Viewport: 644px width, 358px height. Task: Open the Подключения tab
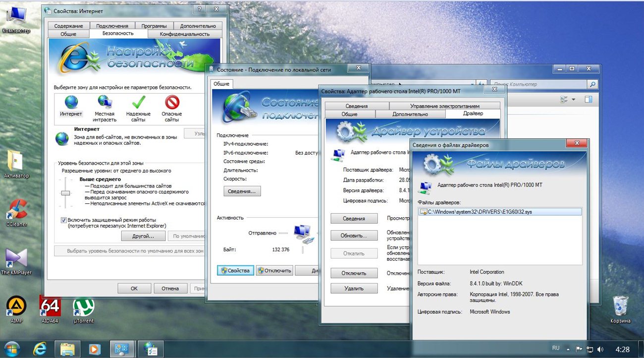click(112, 26)
